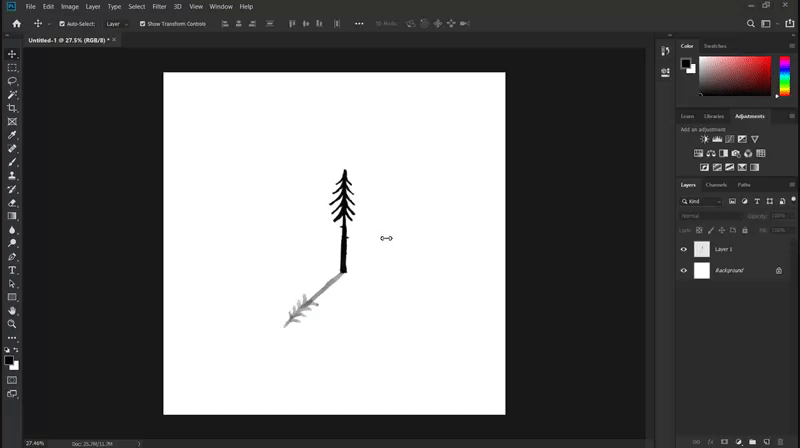Select the Hand tool
Screen dimensions: 800x448
click(x=12, y=311)
